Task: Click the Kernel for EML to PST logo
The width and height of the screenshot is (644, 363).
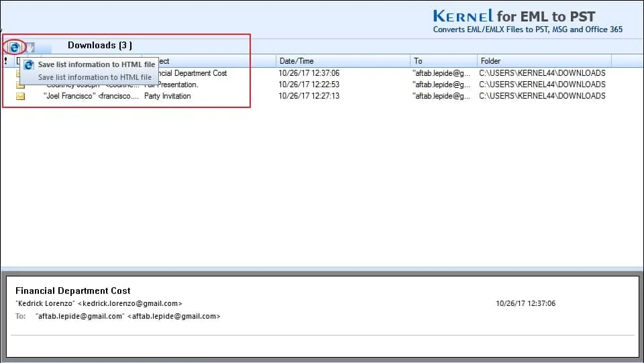Action: (x=527, y=21)
